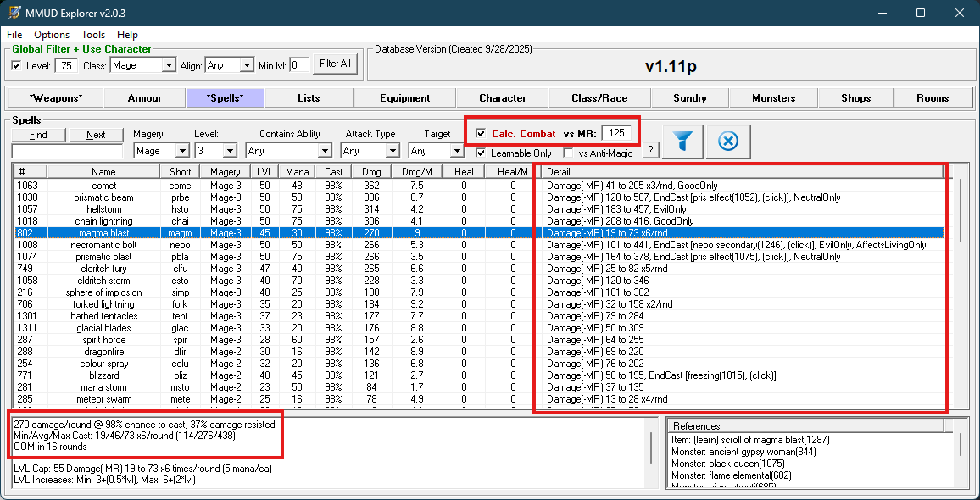Toggle the global filter Level checkbox
The height and width of the screenshot is (500, 980).
(16, 65)
